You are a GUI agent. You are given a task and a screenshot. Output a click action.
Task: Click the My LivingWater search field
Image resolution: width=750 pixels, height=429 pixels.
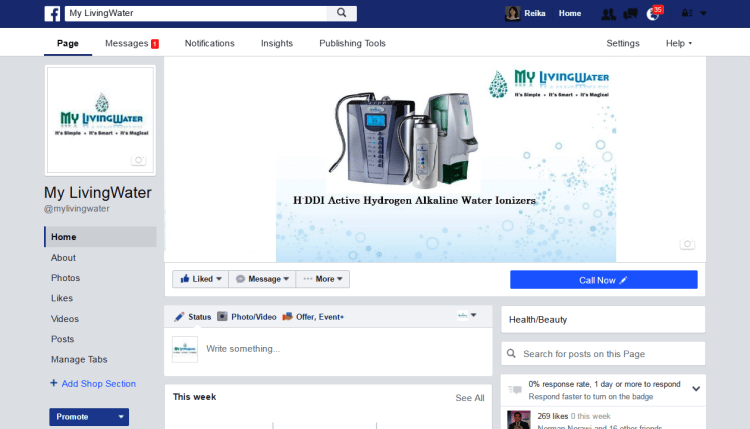pos(196,13)
